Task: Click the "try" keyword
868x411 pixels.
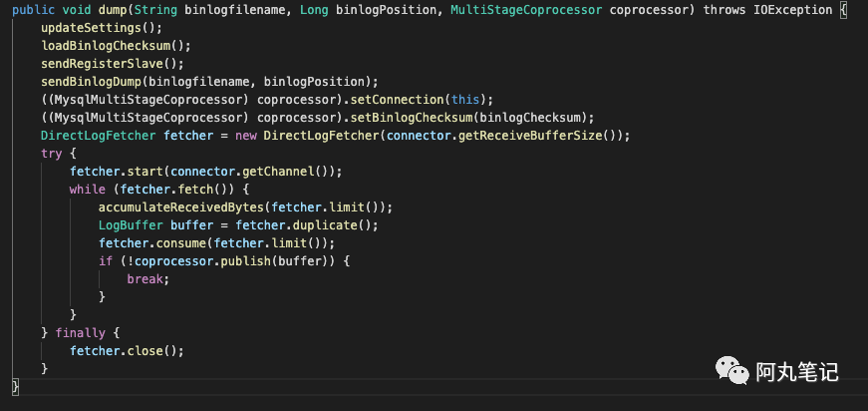Action: tap(52, 154)
